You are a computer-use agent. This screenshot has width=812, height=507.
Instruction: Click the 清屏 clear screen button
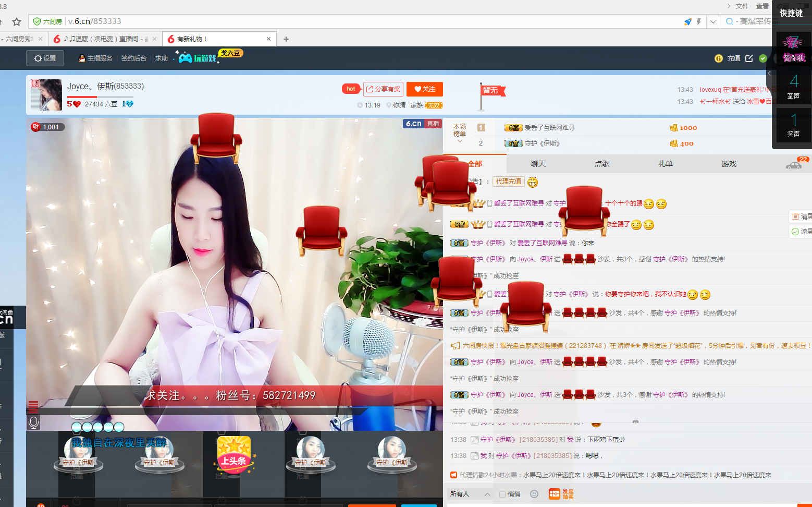(802, 216)
